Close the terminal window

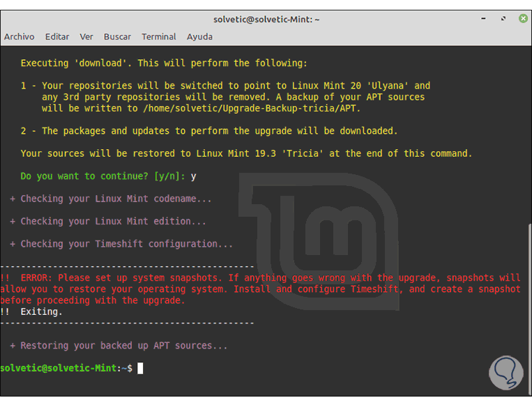[x=523, y=18]
